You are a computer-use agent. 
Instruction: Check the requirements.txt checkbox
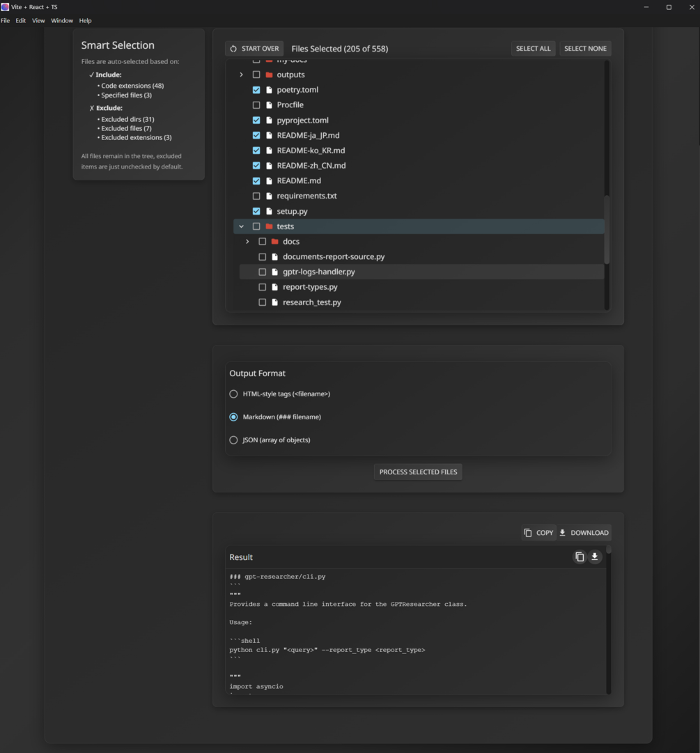click(256, 196)
